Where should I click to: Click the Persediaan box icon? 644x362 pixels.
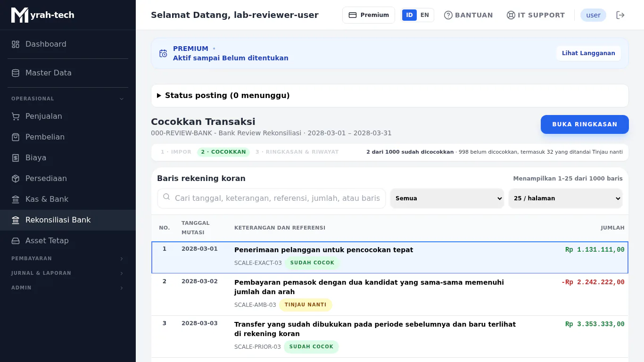[x=16, y=179]
